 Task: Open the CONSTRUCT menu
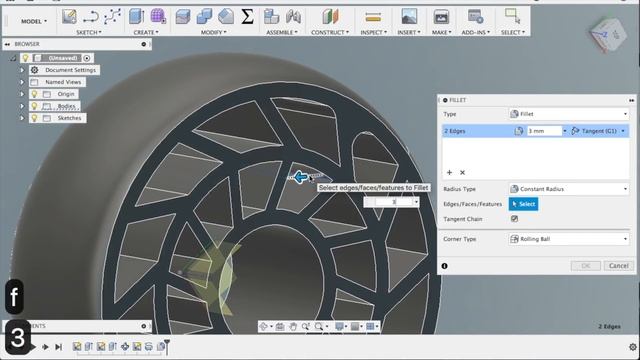pos(330,32)
